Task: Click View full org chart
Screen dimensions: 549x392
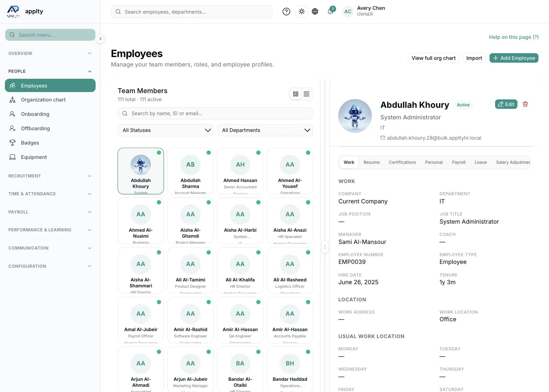Action: [x=433, y=58]
